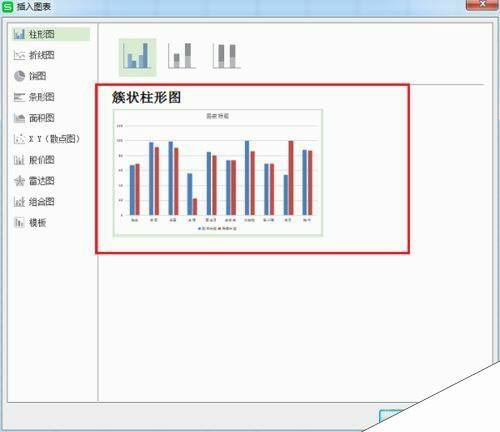
Task: Click the 簇状柱形图 chart preview thumbnail
Action: coord(218,173)
